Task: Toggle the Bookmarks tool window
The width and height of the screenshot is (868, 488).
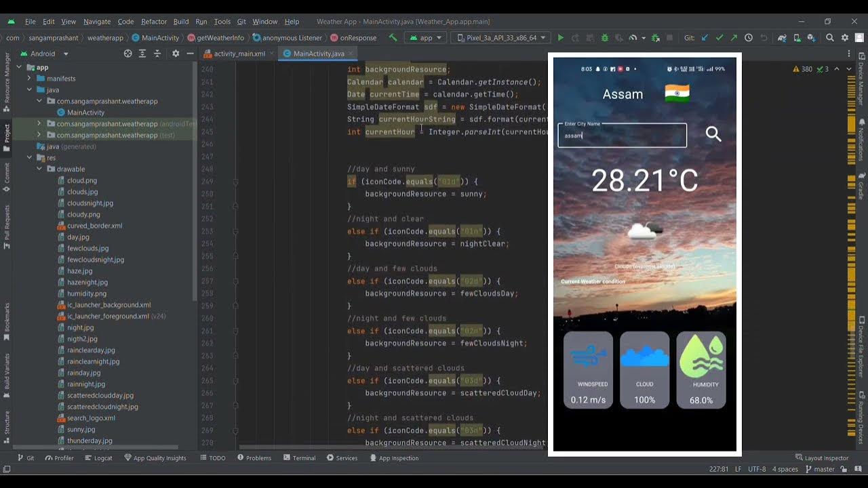Action: [7, 321]
